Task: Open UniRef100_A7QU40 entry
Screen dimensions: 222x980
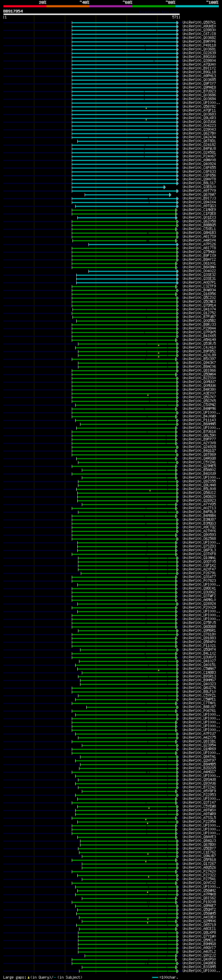Action: click(199, 65)
